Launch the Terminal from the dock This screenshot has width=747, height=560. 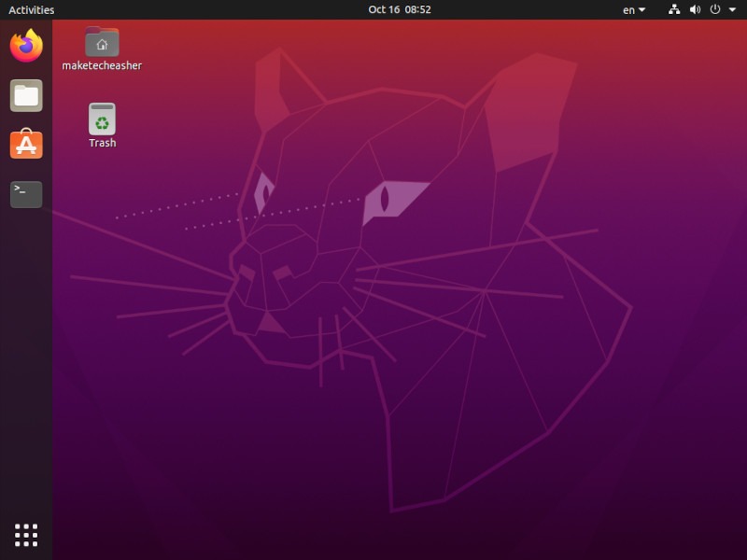pos(26,194)
